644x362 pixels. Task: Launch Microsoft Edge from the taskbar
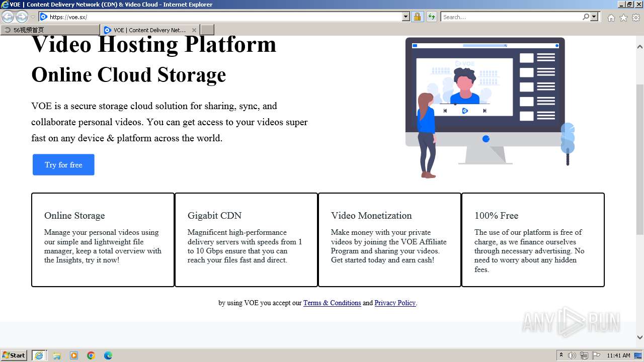(108, 355)
